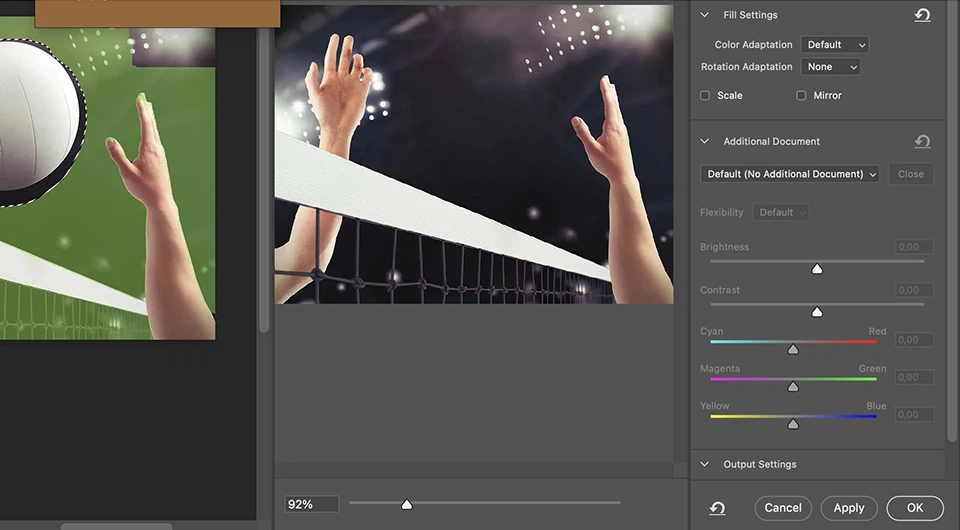Click the Yellow-Blue value field
Screen dimensions: 960x530
[x=915, y=414]
